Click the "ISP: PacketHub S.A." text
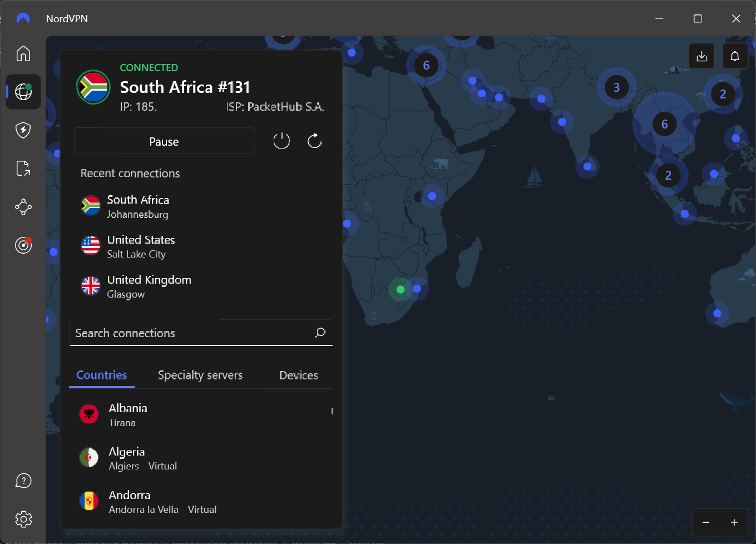The image size is (756, 544). [275, 107]
